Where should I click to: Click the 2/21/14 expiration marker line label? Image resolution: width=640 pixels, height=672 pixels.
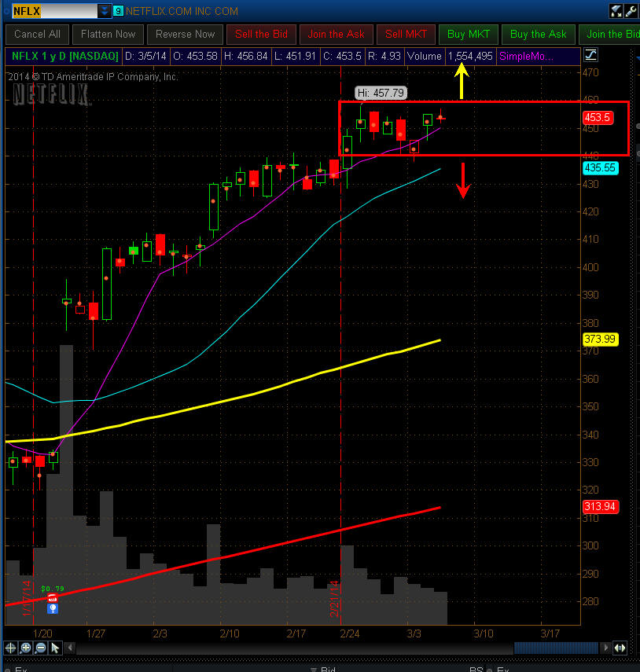pyautogui.click(x=334, y=598)
